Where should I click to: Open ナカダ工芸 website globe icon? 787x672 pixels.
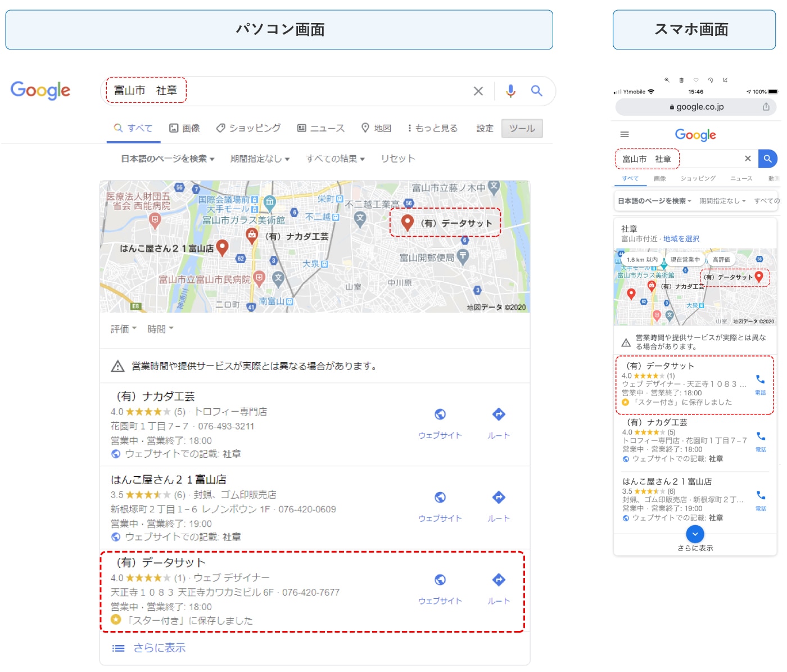point(440,414)
